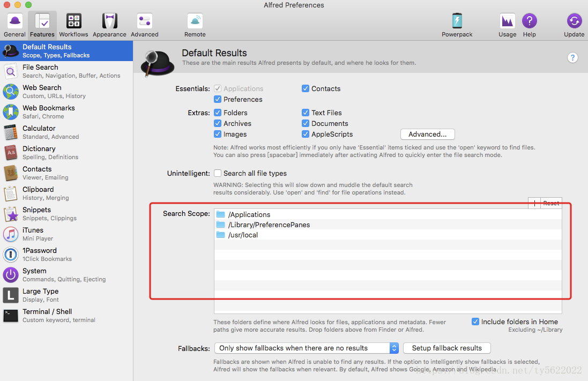Image resolution: width=588 pixels, height=381 pixels.
Task: Disable the Archives checkbox
Action: (x=218, y=123)
